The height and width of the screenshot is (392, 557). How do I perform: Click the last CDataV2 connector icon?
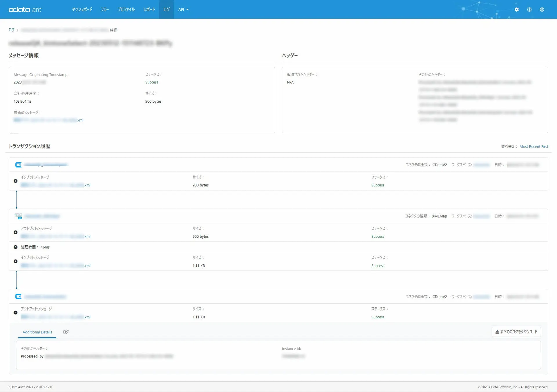(x=18, y=296)
